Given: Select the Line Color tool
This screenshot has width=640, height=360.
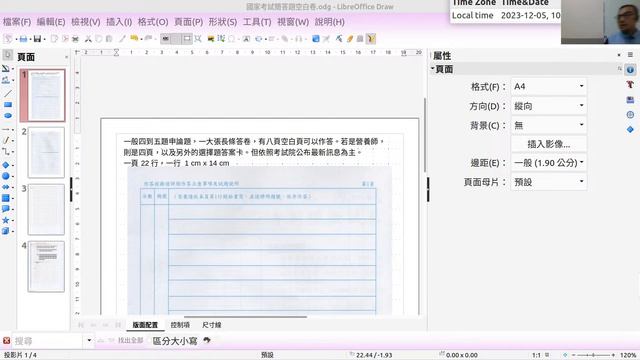Looking at the screenshot, I should pos(6,68).
